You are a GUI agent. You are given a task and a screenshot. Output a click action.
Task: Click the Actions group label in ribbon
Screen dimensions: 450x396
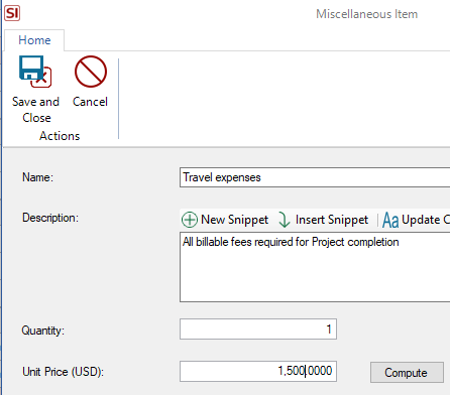(60, 136)
